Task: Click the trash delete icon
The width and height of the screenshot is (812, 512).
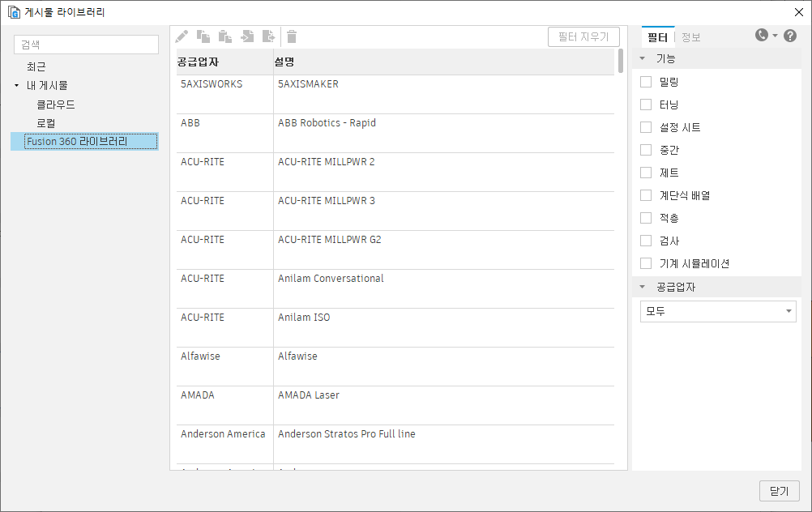Action: (x=292, y=36)
